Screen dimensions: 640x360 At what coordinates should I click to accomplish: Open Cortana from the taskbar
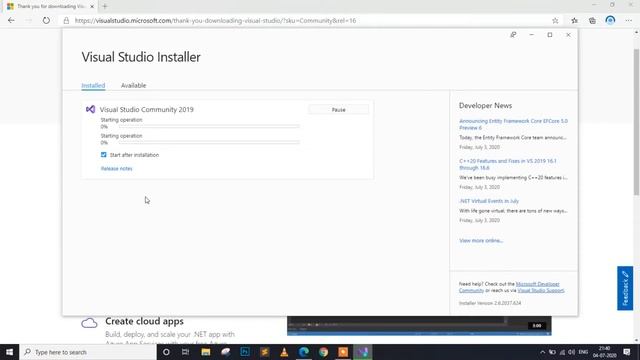click(x=166, y=352)
